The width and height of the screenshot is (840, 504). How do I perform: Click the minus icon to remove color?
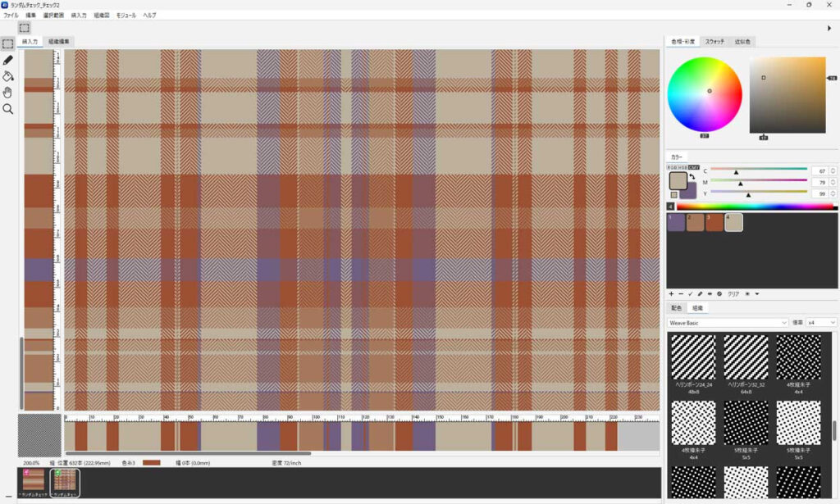(x=680, y=293)
